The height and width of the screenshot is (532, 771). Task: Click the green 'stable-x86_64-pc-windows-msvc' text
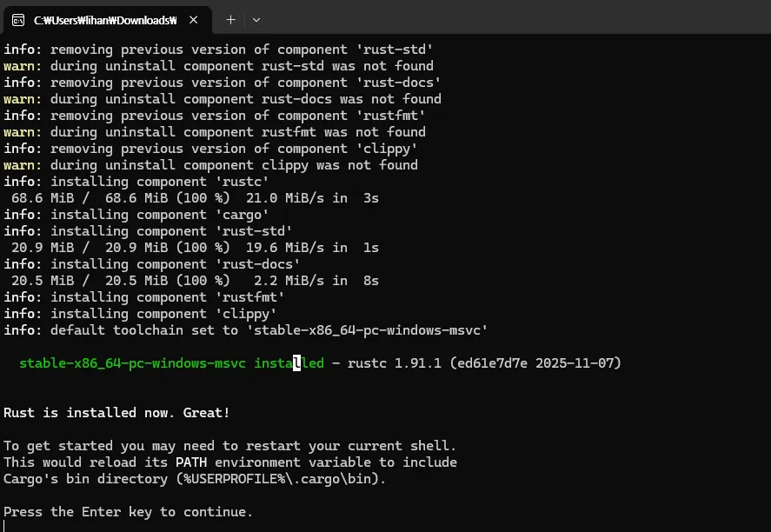(132, 363)
